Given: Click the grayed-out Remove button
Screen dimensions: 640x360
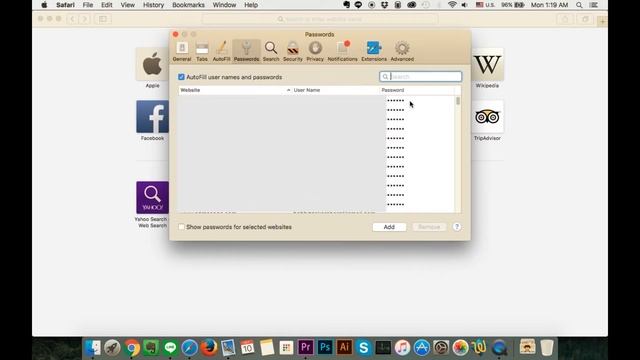Looking at the screenshot, I should [429, 227].
